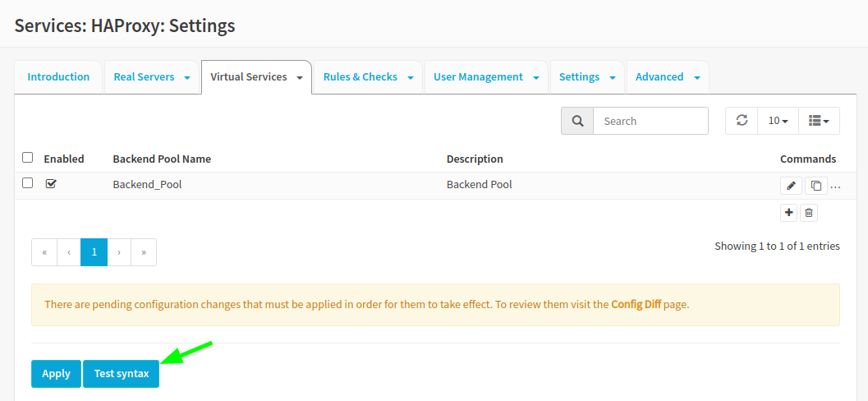Screen dimensions: 868x401
Task: Click the Test syntax button
Action: [122, 374]
